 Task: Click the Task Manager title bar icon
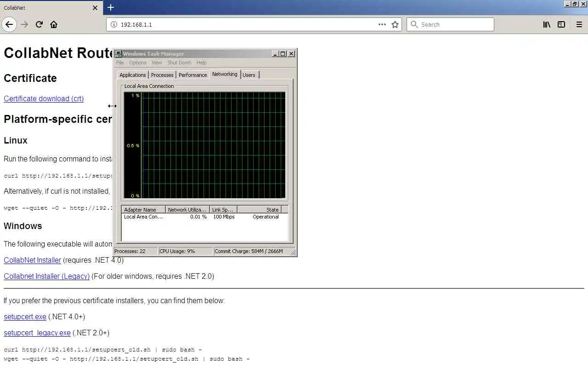[119, 54]
